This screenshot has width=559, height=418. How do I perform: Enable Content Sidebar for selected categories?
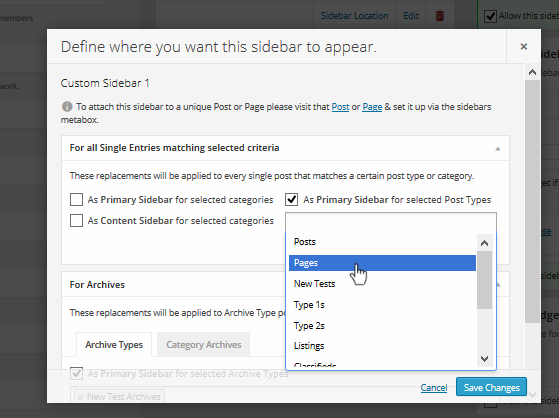click(76, 221)
